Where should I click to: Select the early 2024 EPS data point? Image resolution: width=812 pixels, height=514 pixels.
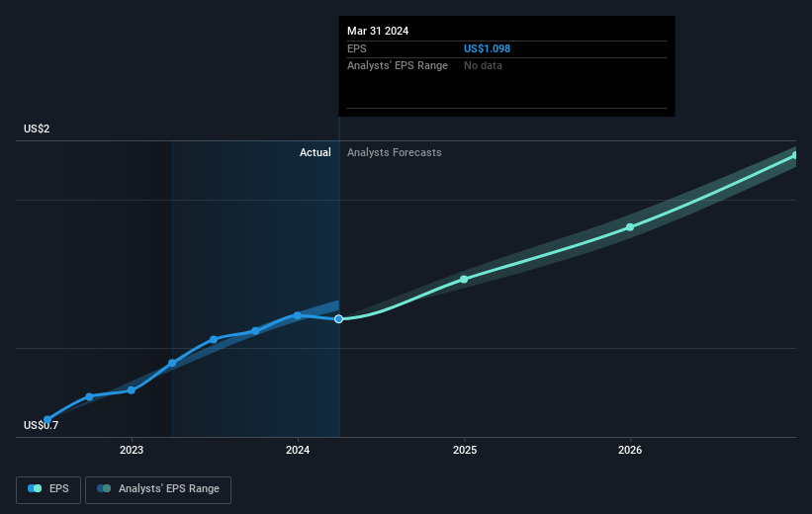coord(298,315)
